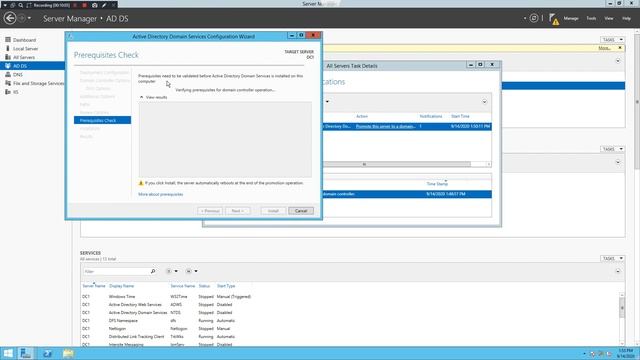
Task: Sort services by Status column
Action: coord(204,286)
